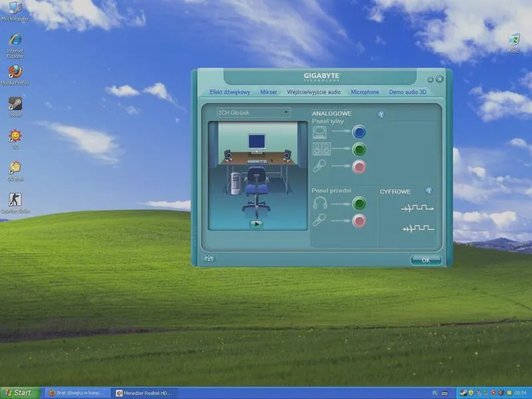532x399 pixels.
Task: Open the 2CH Głośnik speaker configuration dropdown
Action: coord(253,112)
